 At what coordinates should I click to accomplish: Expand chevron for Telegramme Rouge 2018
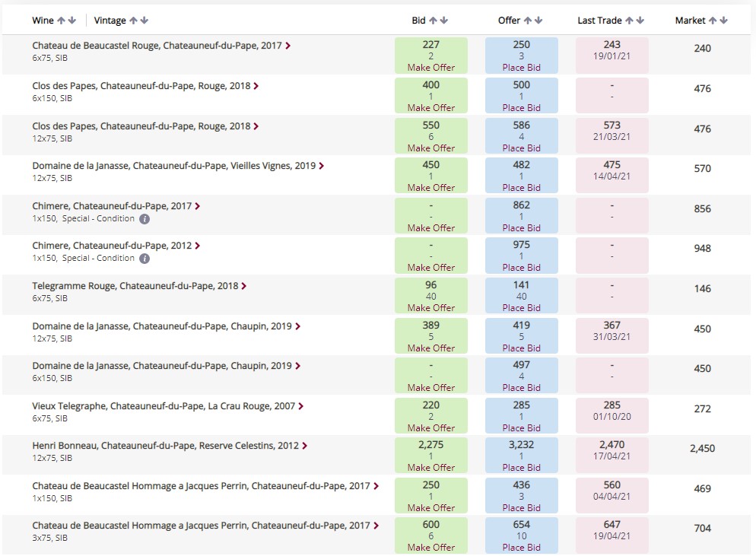click(244, 286)
